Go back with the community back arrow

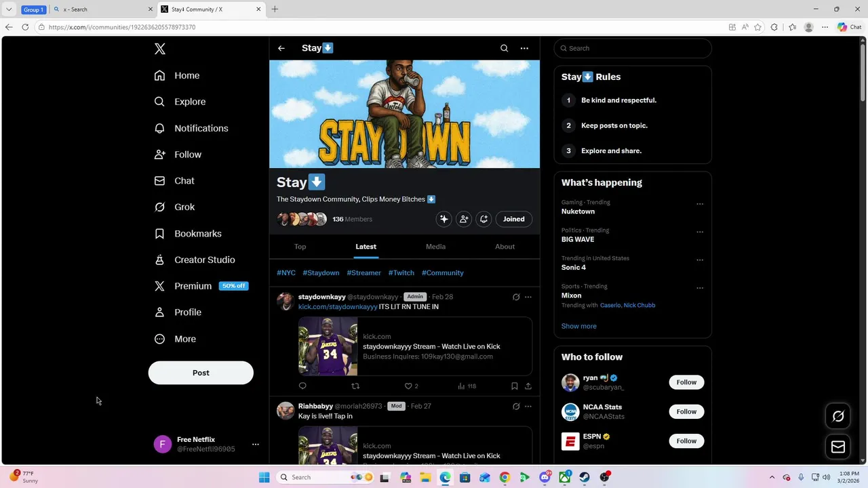coord(281,48)
